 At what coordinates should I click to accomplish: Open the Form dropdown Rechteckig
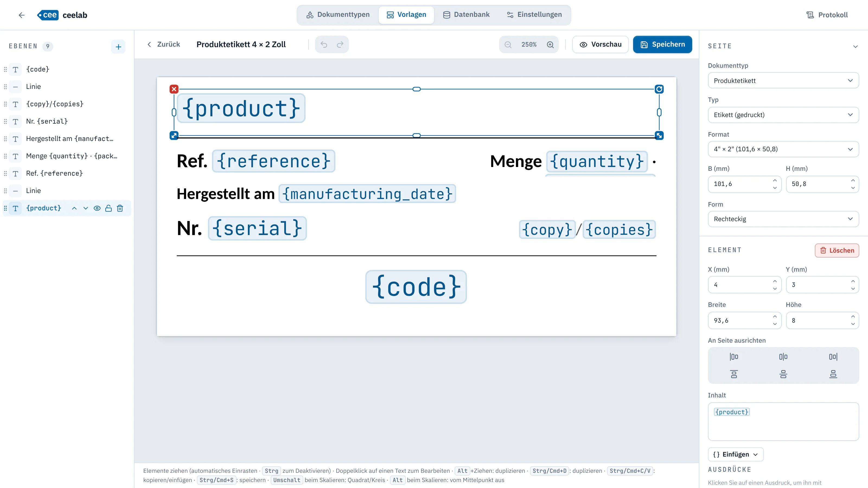pos(783,219)
